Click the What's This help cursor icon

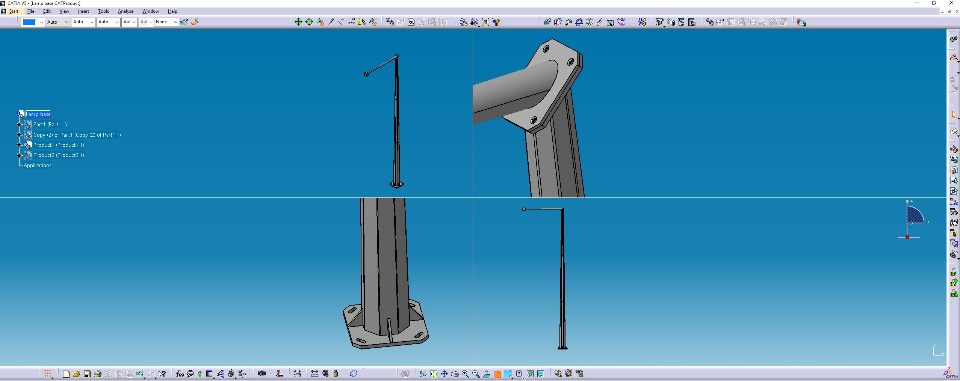pos(162,374)
